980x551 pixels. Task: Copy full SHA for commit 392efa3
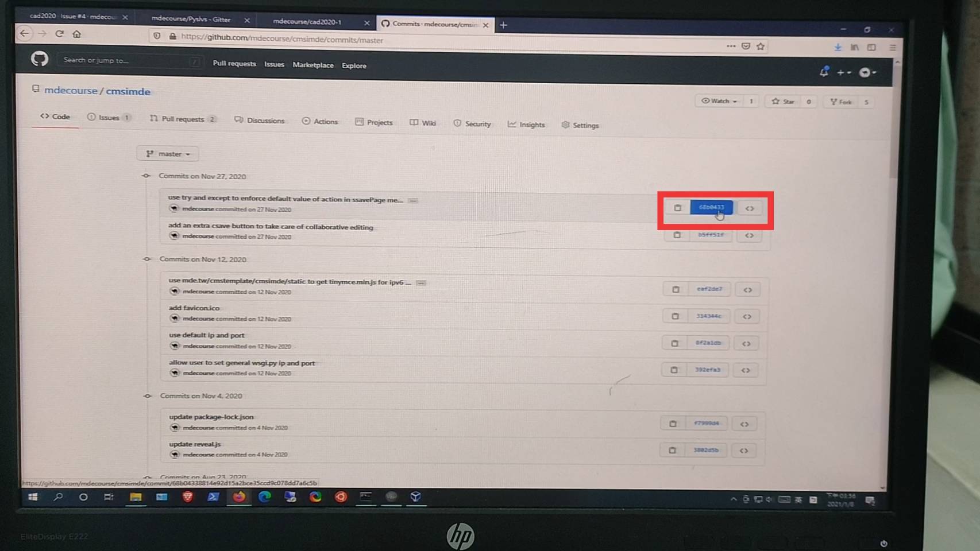coord(674,370)
